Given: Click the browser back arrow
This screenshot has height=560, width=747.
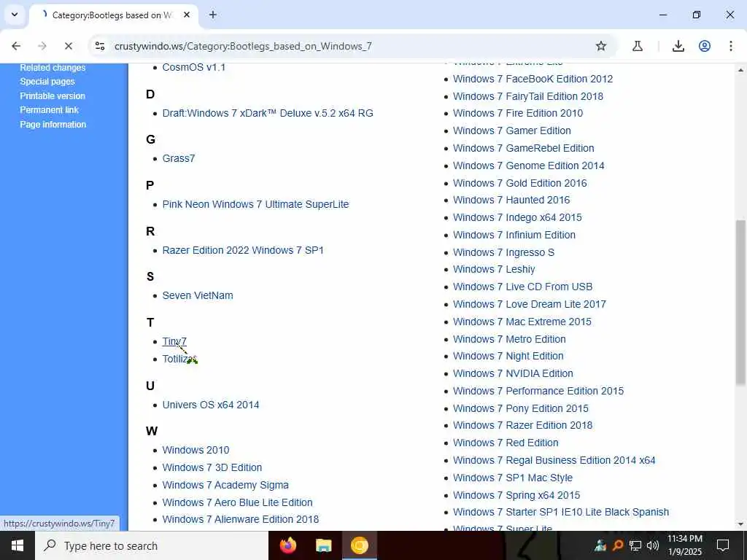Looking at the screenshot, I should click(16, 46).
